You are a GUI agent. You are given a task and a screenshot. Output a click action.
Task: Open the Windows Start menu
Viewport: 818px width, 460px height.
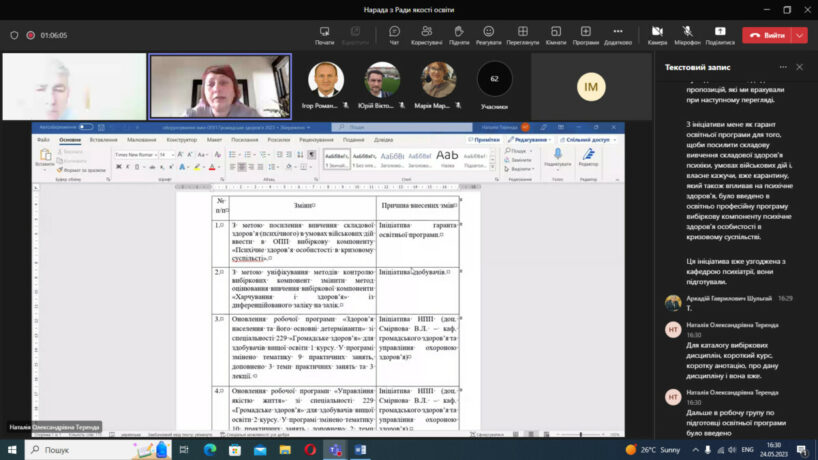[x=11, y=450]
